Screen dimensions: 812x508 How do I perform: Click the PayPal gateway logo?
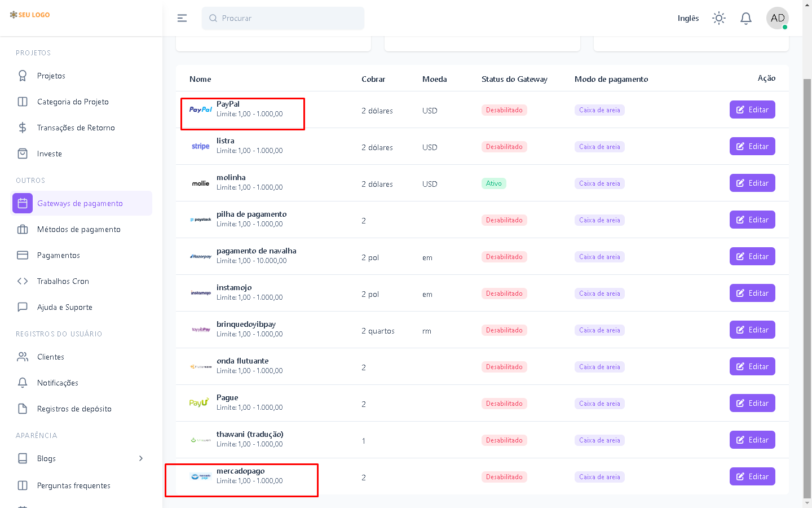click(200, 110)
